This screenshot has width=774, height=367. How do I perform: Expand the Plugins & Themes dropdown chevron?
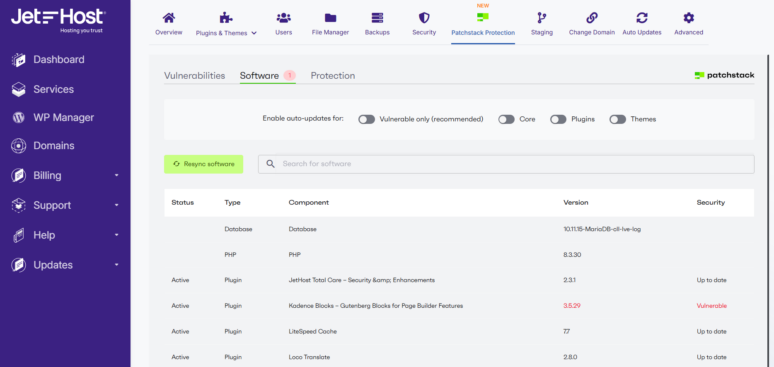click(x=254, y=33)
